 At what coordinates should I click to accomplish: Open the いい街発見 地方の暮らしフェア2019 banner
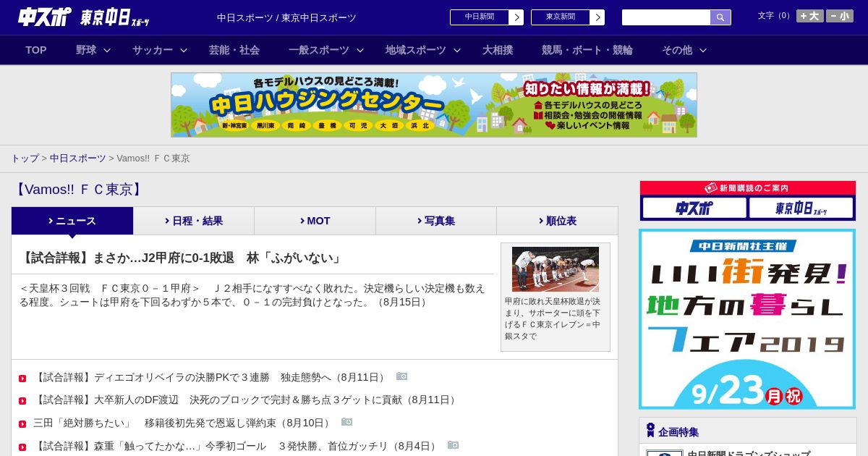click(747, 319)
